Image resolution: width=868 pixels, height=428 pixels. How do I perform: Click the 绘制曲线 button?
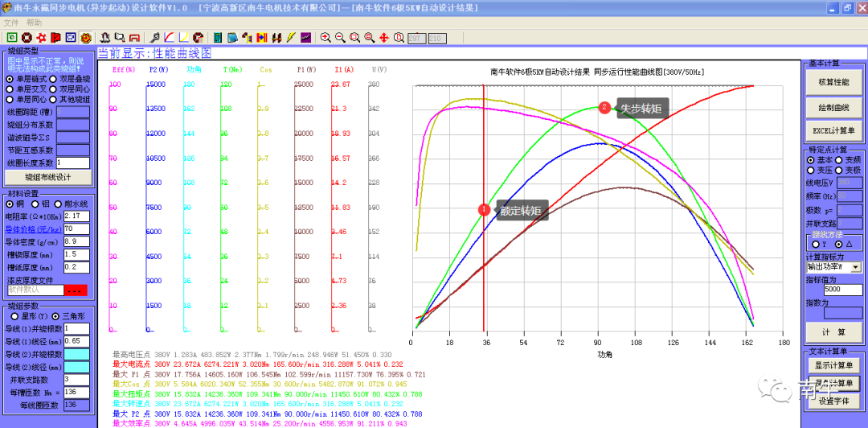[833, 107]
